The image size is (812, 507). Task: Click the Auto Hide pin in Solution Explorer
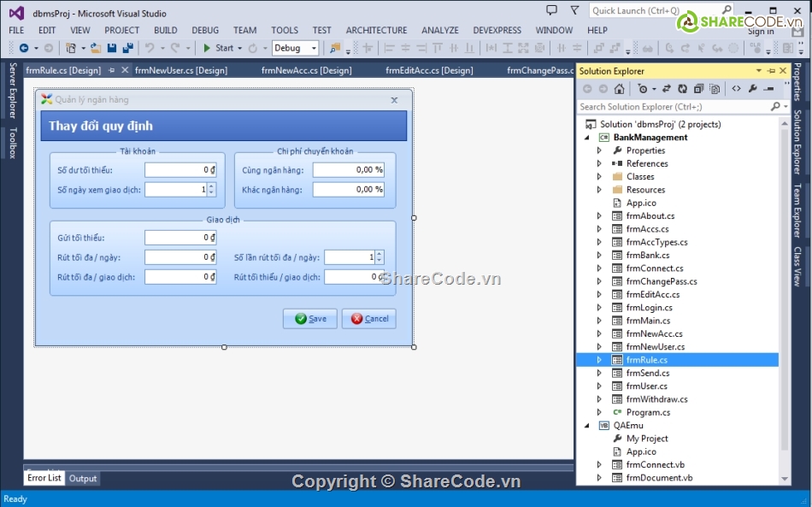coord(772,70)
